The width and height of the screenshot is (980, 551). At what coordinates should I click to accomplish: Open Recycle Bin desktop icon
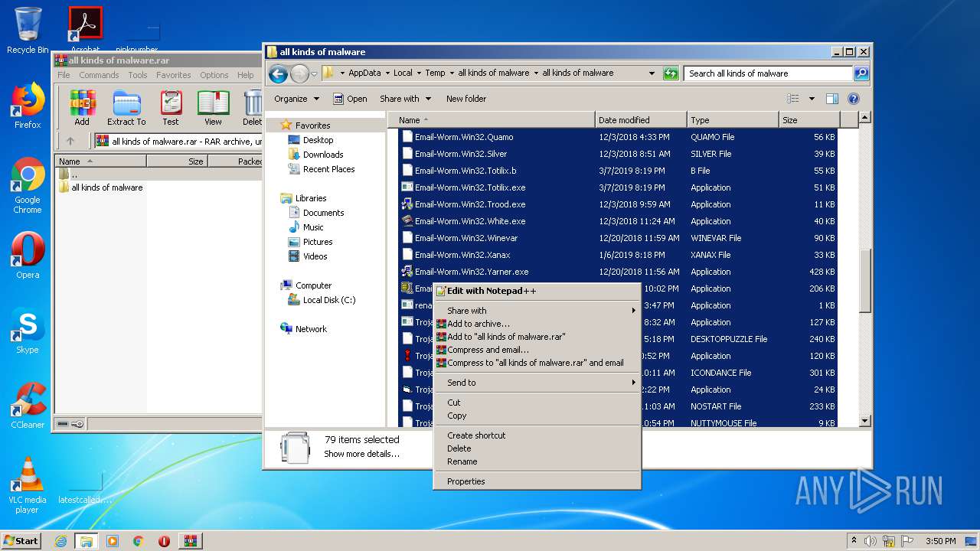coord(28,31)
